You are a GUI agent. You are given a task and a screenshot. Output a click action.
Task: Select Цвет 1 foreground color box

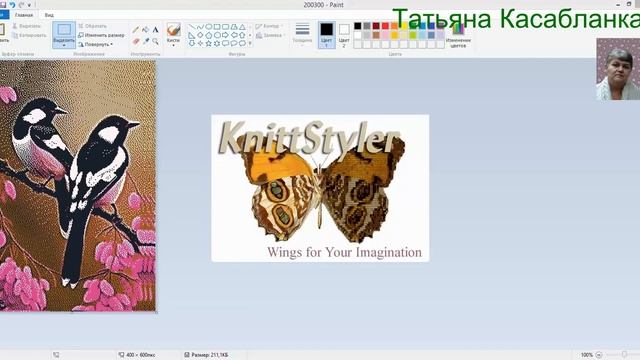327,35
